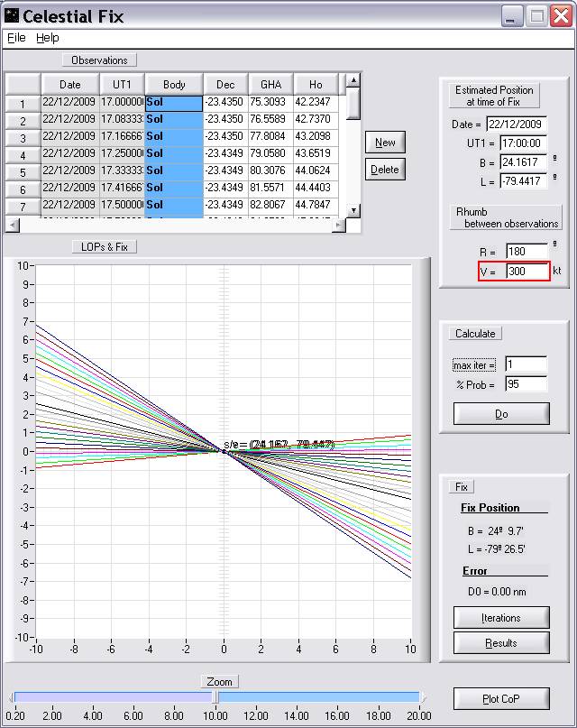
Task: Click the R rhumb course field
Action: [x=527, y=251]
